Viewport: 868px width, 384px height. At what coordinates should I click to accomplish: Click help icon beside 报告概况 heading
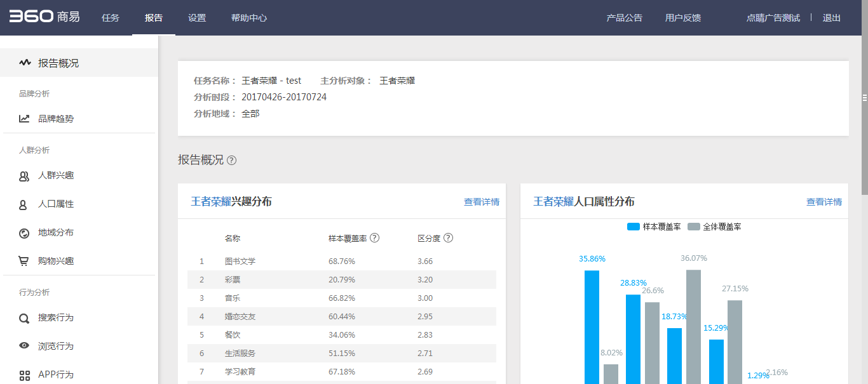coord(232,161)
